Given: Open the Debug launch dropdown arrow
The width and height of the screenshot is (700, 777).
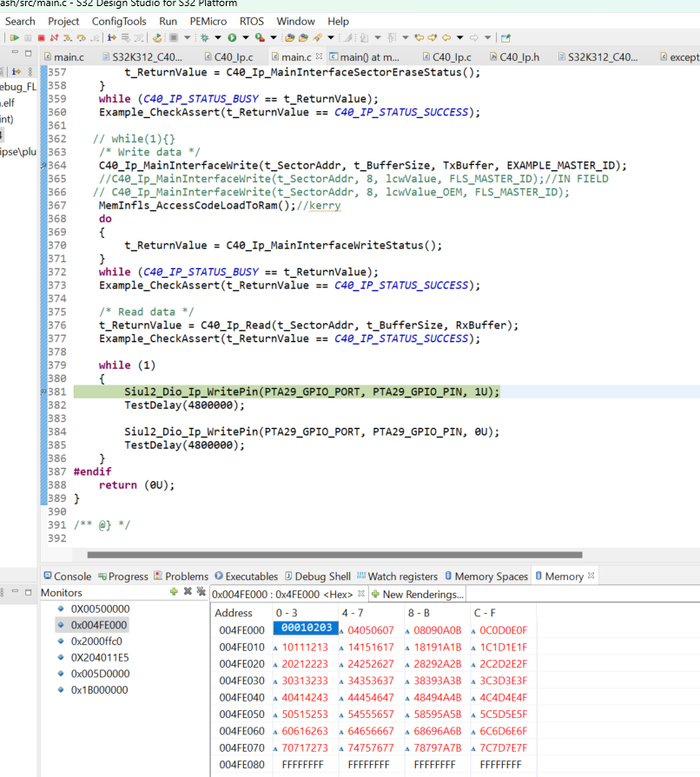Looking at the screenshot, I should click(218, 37).
